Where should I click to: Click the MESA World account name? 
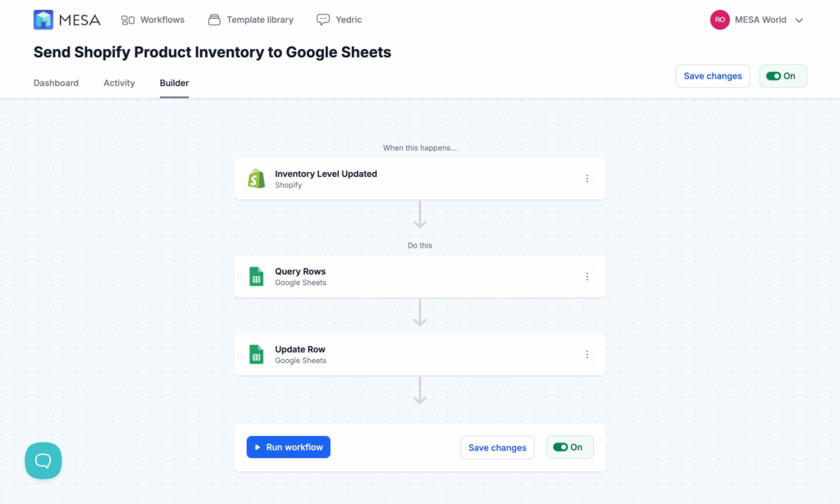(x=760, y=20)
